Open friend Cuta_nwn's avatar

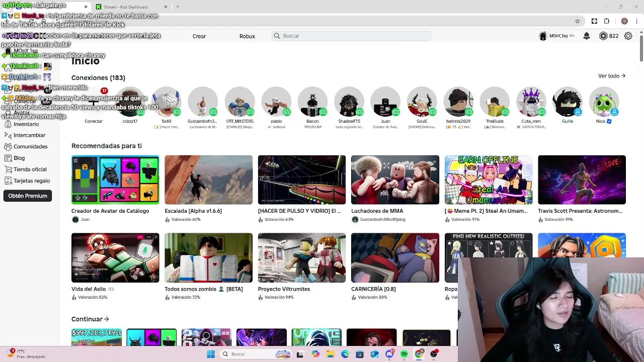pyautogui.click(x=531, y=102)
